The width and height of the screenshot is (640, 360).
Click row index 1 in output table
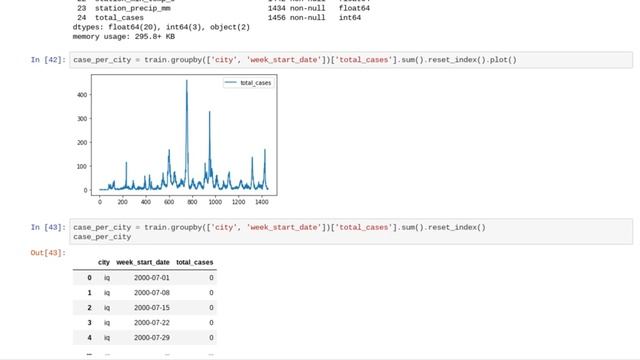click(x=89, y=293)
